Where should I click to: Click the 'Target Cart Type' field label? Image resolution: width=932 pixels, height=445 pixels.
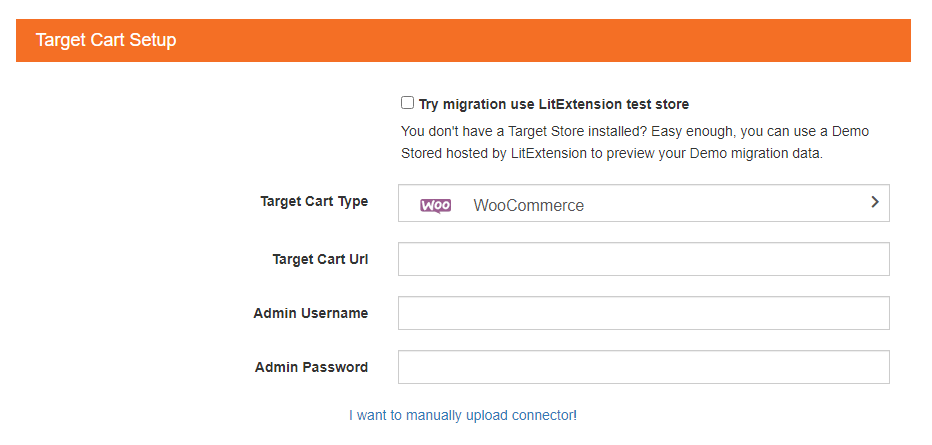coord(314,201)
